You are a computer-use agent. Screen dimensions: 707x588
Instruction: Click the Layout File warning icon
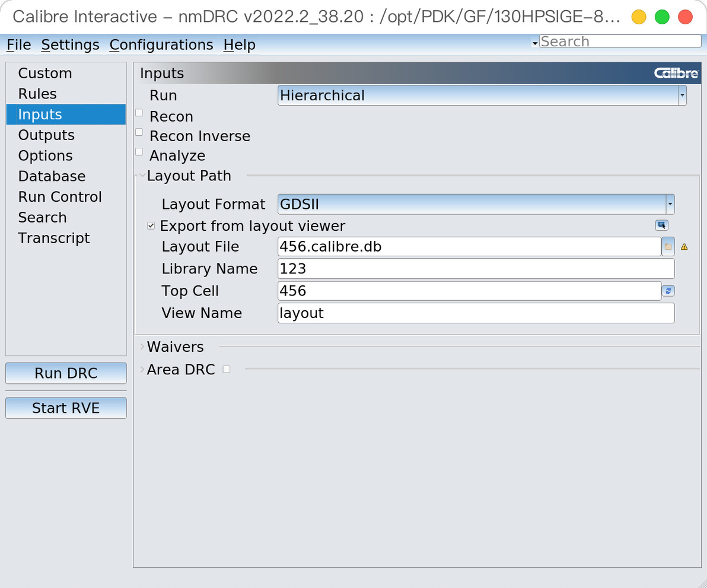(684, 247)
